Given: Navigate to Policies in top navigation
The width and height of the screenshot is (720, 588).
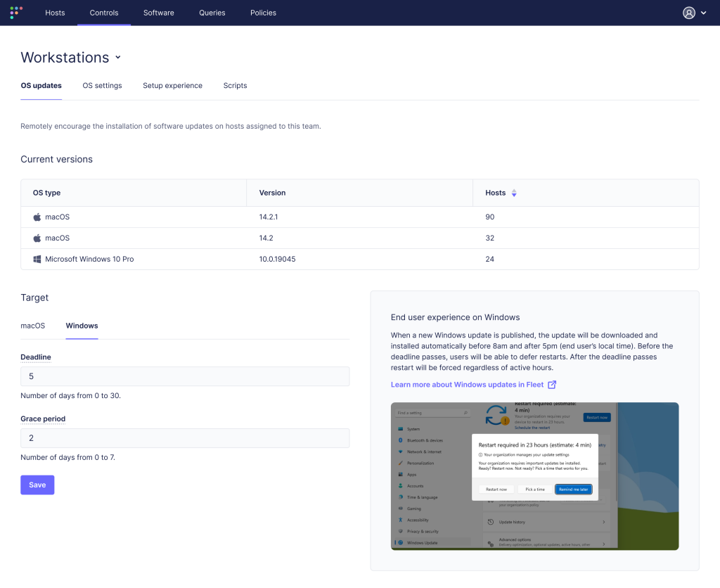Looking at the screenshot, I should tap(263, 13).
